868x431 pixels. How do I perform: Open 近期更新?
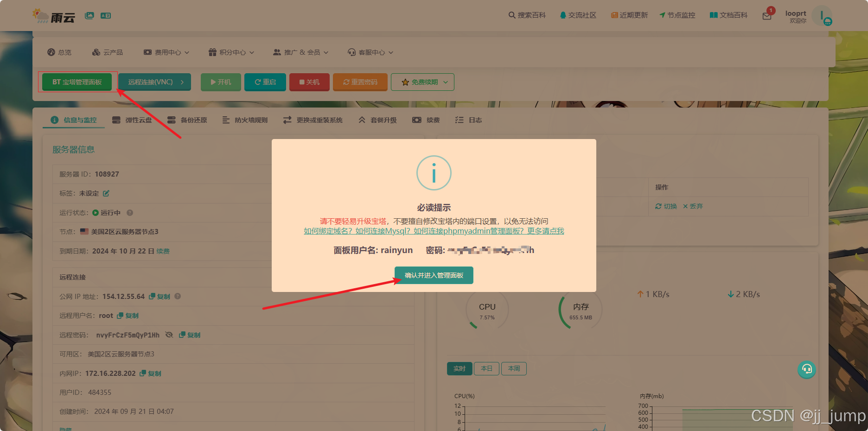click(x=629, y=15)
